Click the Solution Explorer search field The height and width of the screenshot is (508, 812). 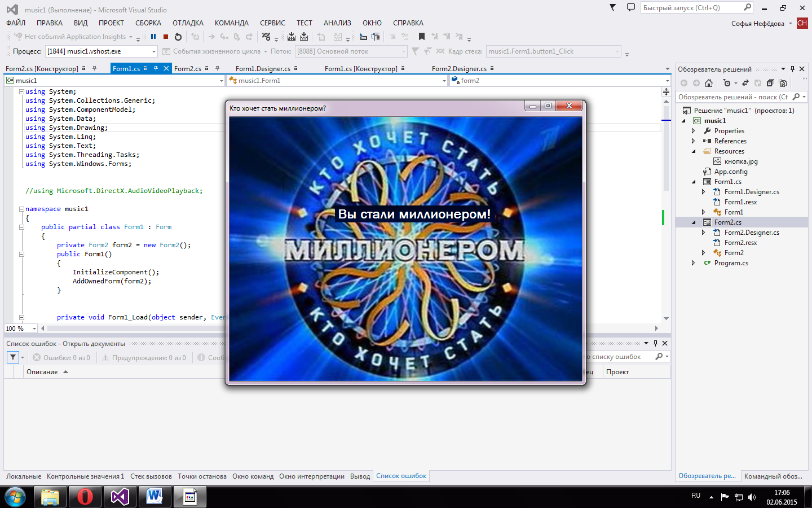(x=733, y=97)
